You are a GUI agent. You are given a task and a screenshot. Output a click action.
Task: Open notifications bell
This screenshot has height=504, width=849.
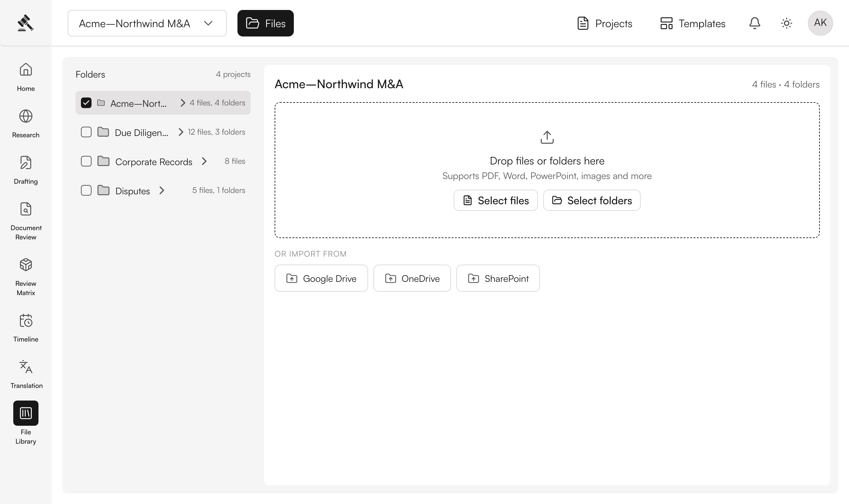click(x=754, y=23)
